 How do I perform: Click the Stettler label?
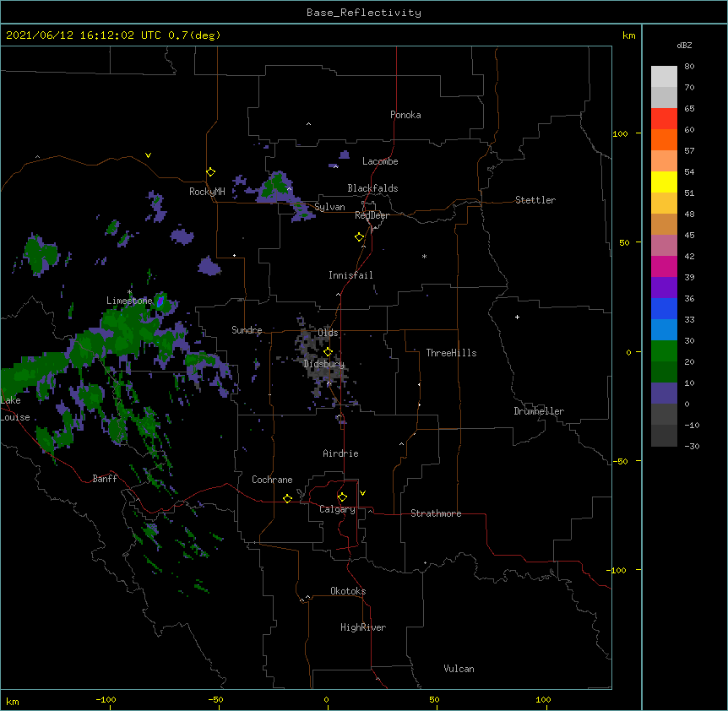tap(535, 200)
